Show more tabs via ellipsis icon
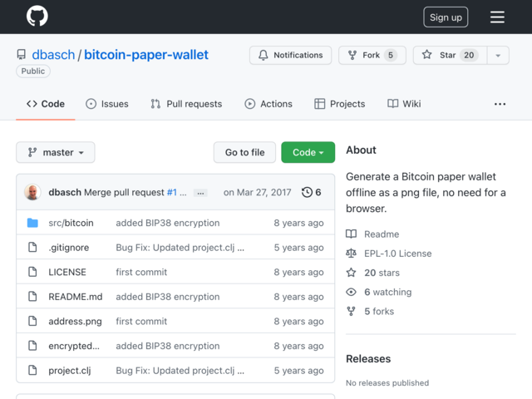The image size is (532, 399). point(500,104)
